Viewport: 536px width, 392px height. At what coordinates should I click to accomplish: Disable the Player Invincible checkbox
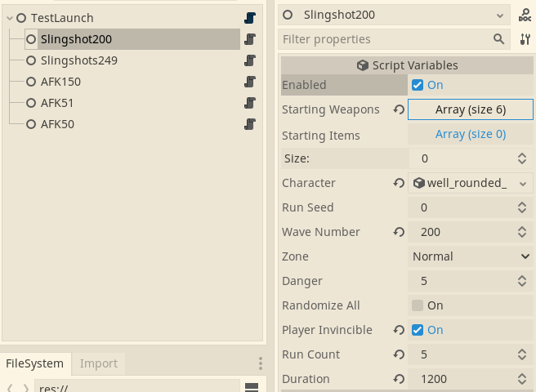pos(418,330)
